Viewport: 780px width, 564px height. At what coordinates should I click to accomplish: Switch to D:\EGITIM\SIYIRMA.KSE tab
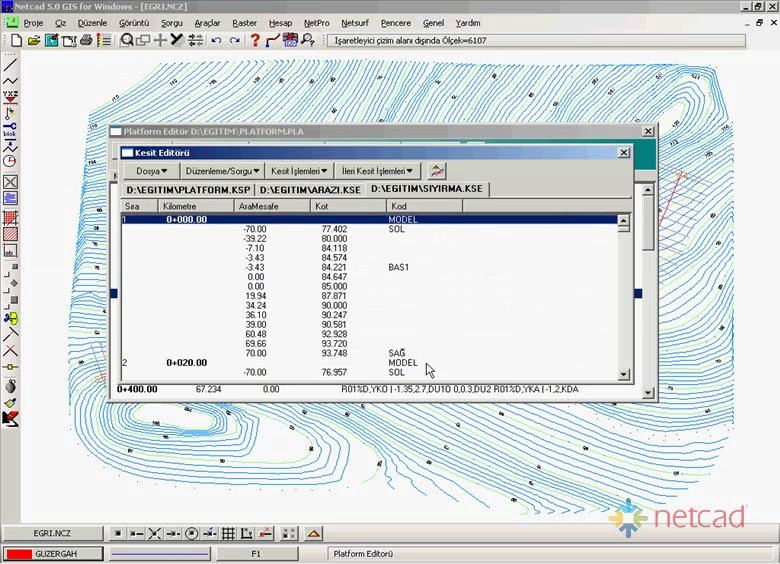[427, 189]
